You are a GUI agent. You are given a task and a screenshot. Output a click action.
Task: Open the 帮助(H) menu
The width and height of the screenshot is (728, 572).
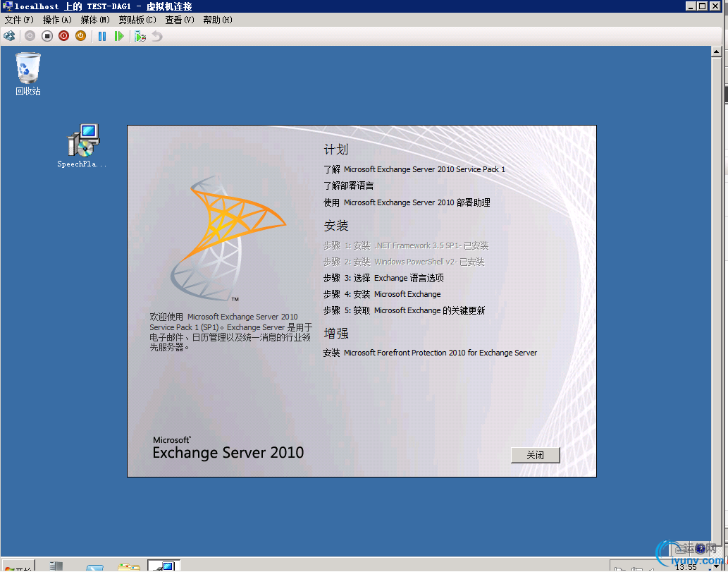click(x=218, y=20)
